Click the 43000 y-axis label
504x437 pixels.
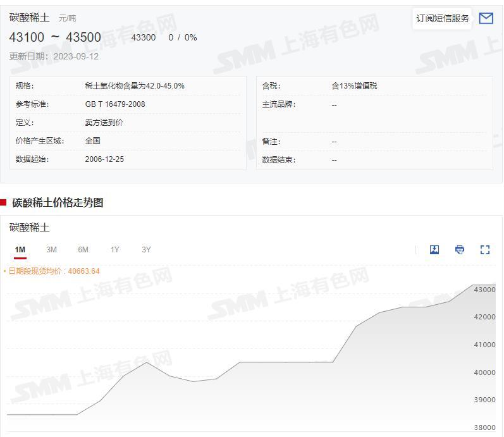tap(484, 290)
